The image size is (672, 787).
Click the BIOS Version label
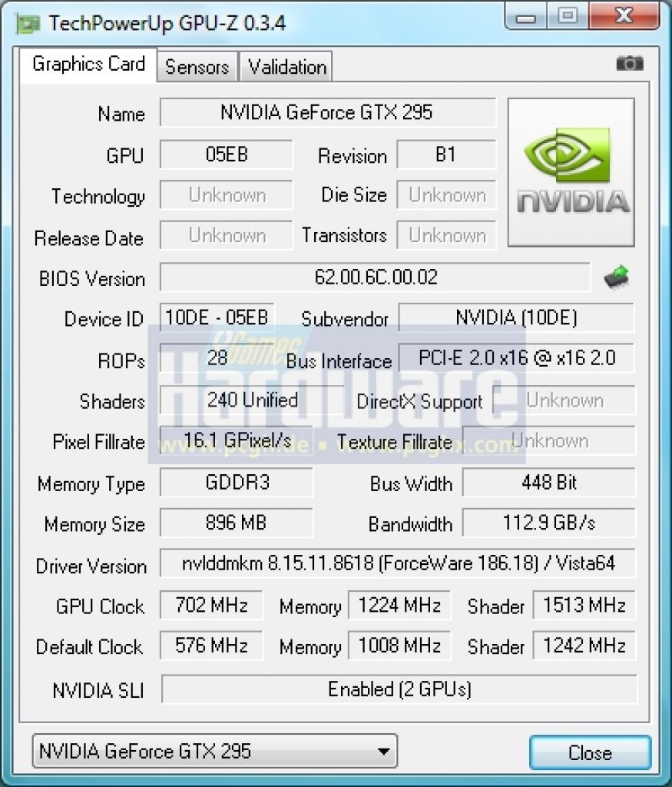point(91,278)
